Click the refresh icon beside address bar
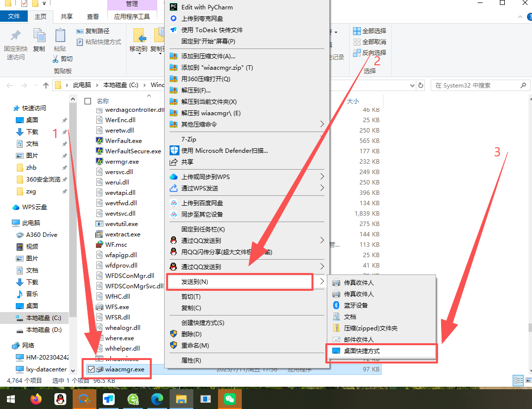532x409 pixels. (x=421, y=85)
